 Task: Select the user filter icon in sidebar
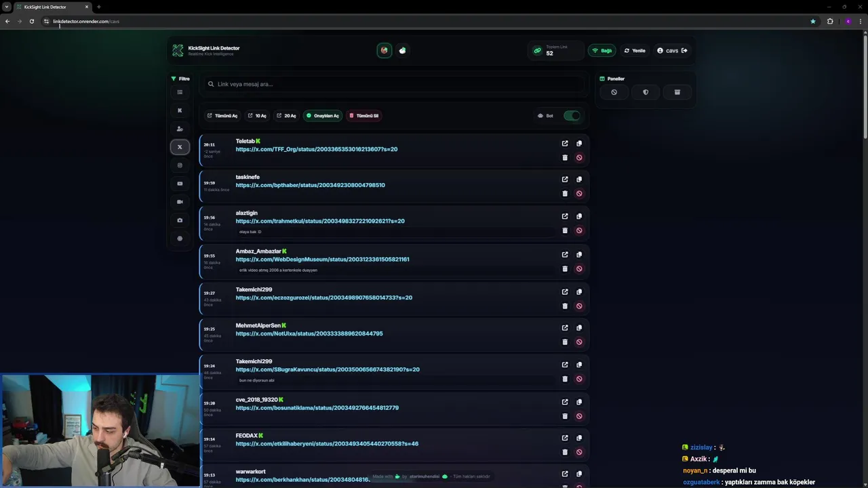pyautogui.click(x=180, y=129)
